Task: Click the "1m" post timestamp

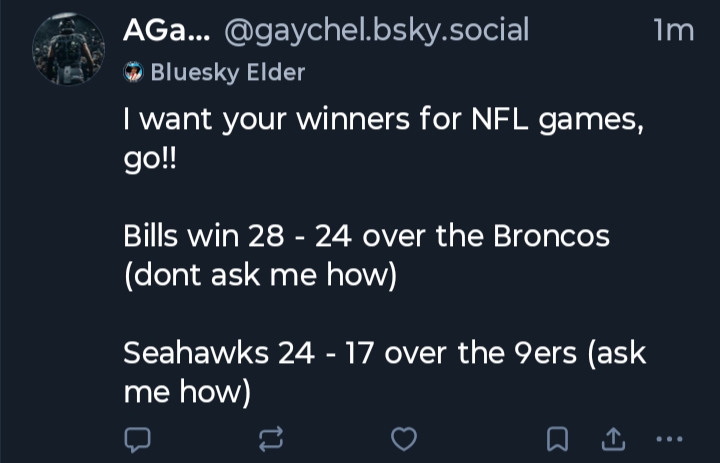Action: point(672,31)
